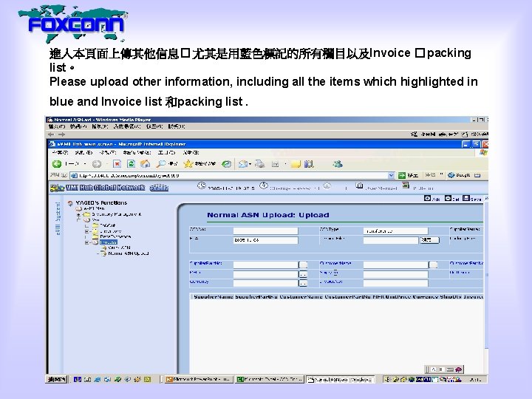Open second menu in Windows Media Player menu bar

coord(78,126)
